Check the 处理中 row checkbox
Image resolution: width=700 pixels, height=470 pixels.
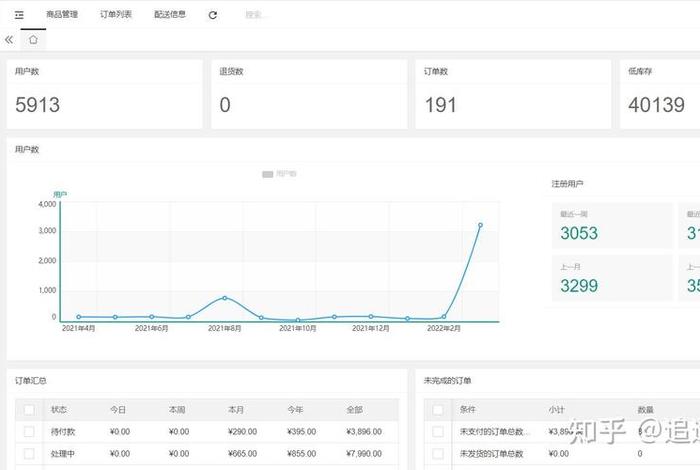point(29,454)
